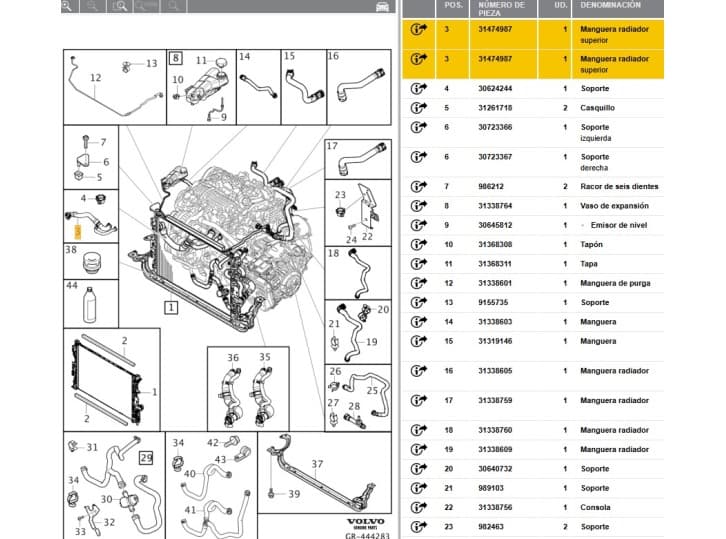The width and height of the screenshot is (726, 539).
Task: Click the 'Consola' name
Action: [x=595, y=507]
